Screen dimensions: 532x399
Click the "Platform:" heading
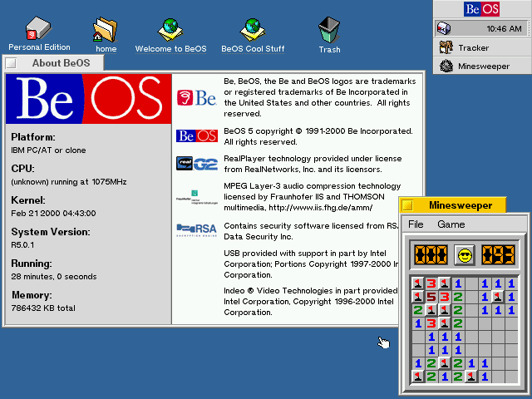33,137
